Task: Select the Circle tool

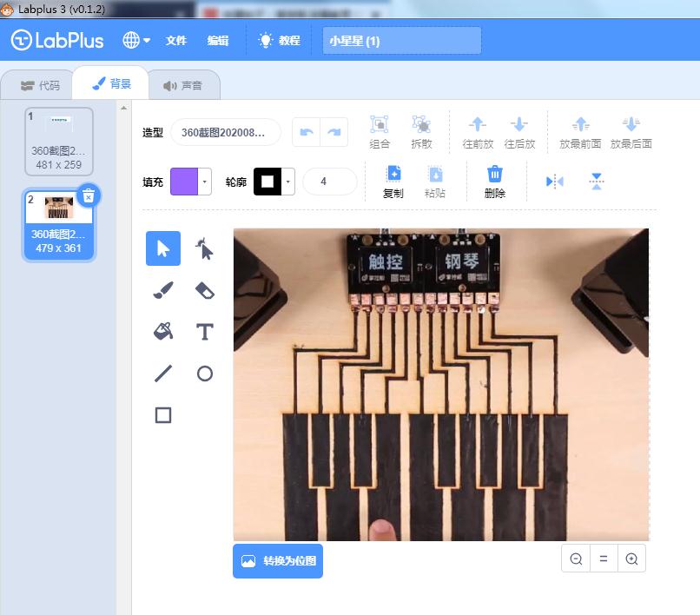Action: 204,374
